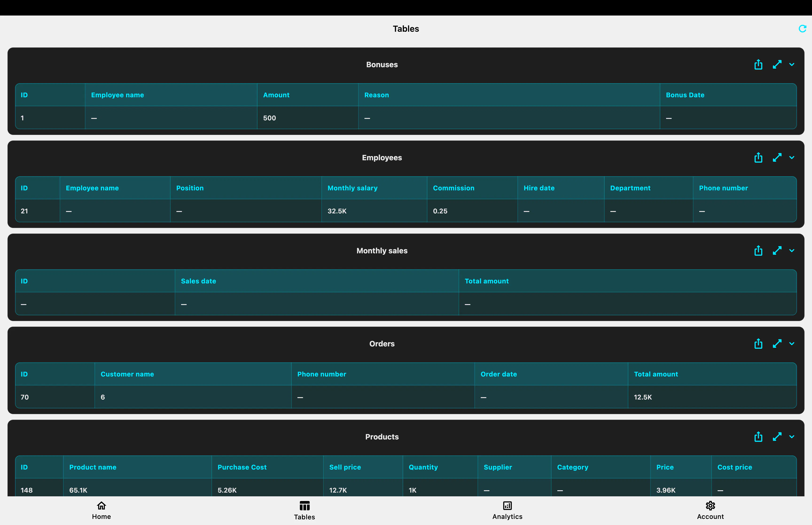Share the Orders table
Viewport: 812px width, 525px height.
pos(758,344)
